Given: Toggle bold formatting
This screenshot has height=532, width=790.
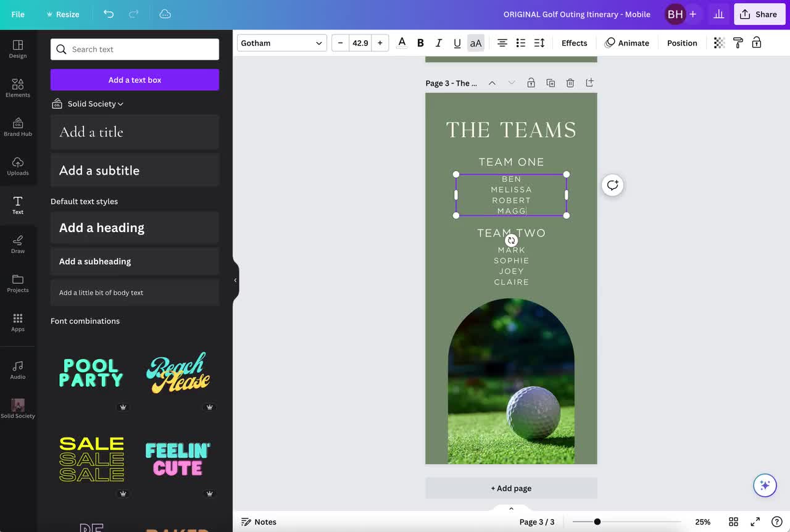Looking at the screenshot, I should pyautogui.click(x=420, y=43).
